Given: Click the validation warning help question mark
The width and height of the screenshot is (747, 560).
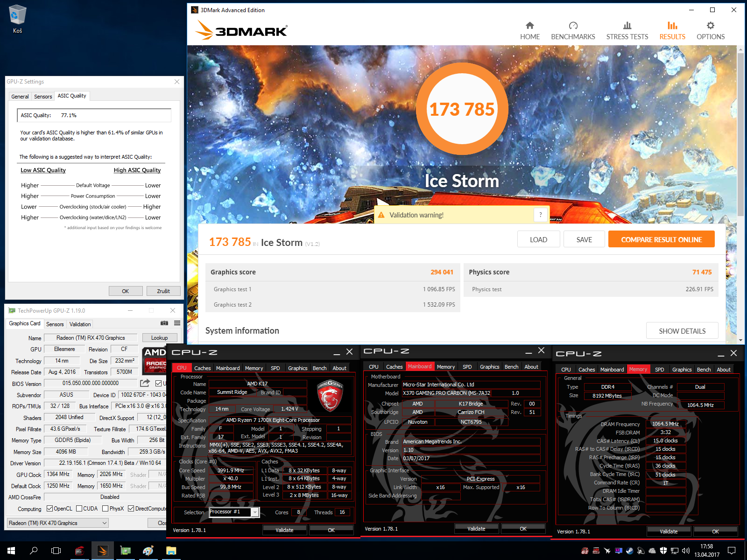Looking at the screenshot, I should coord(541,215).
